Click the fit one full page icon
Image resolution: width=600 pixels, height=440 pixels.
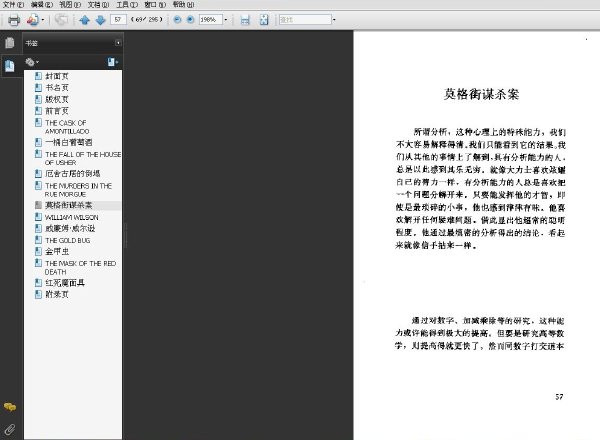(x=264, y=20)
